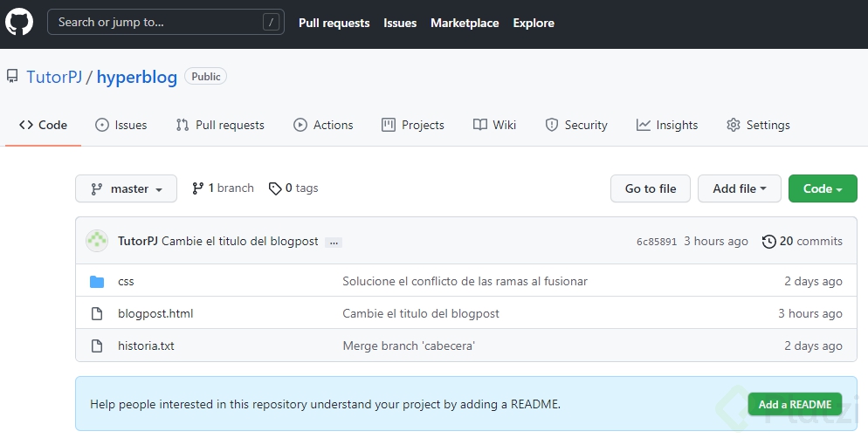Click the 0 tags link
Image resolution: width=868 pixels, height=438 pixels.
click(293, 188)
